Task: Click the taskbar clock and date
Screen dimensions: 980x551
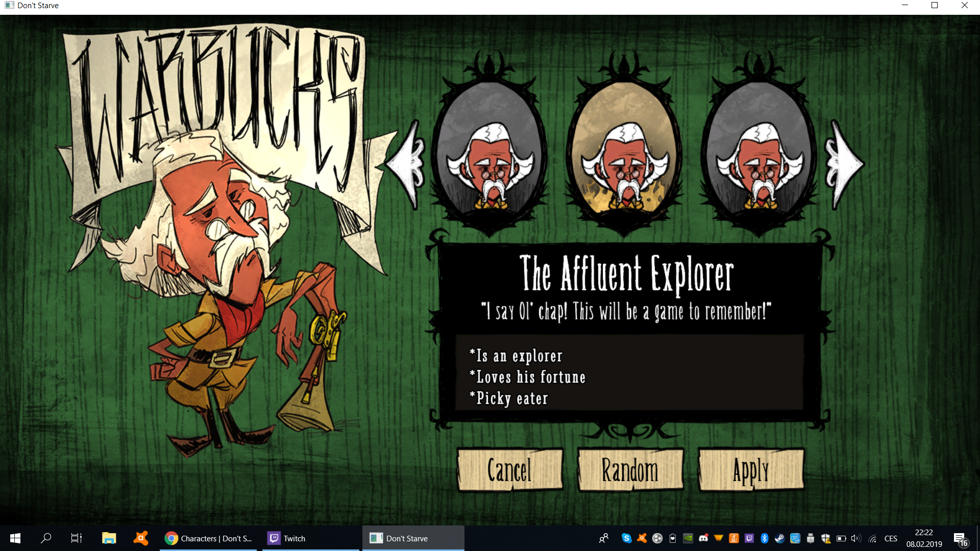Action: tap(924, 538)
